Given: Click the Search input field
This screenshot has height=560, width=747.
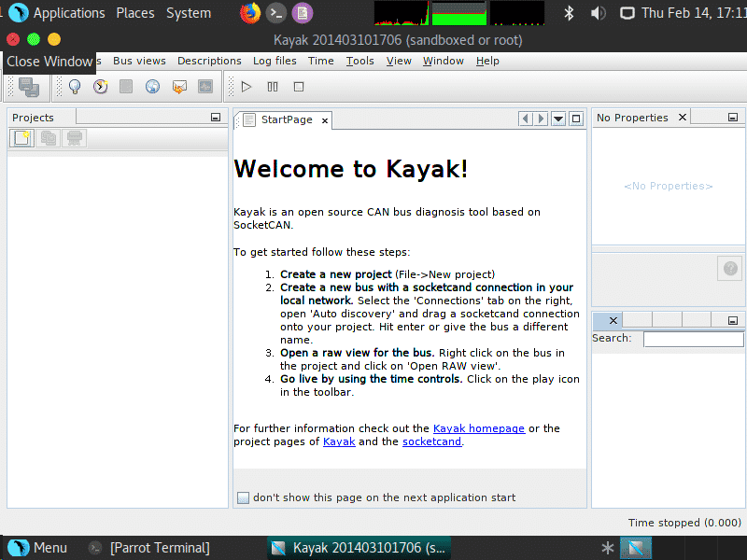Looking at the screenshot, I should click(x=693, y=339).
